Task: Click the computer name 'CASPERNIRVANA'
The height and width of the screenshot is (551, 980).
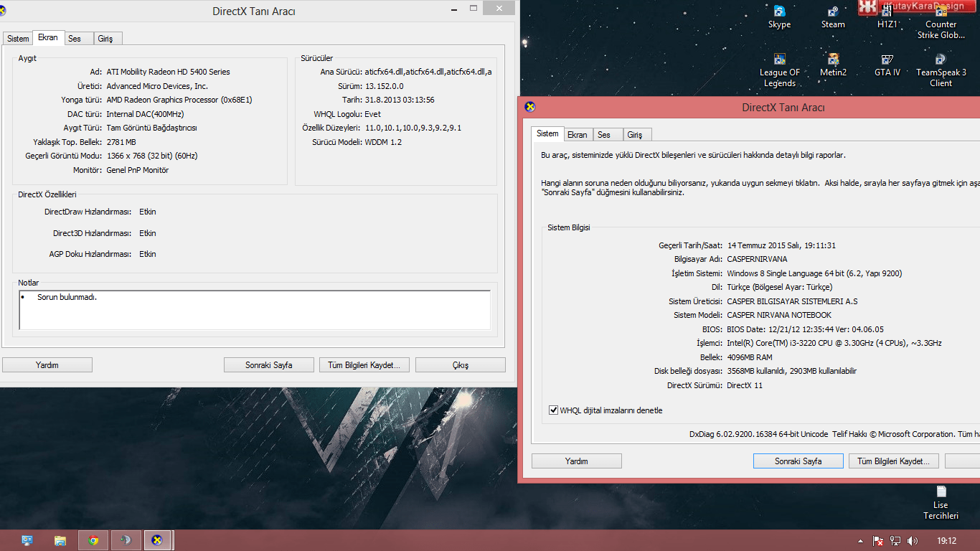Action: 757,259
